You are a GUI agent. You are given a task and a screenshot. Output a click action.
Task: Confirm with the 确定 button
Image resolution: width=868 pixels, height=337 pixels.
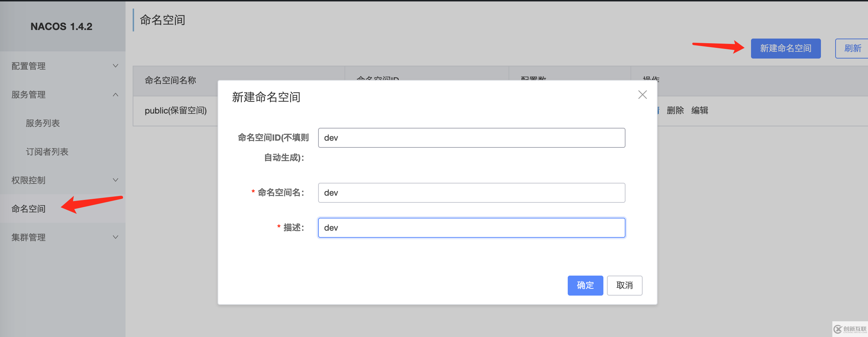pos(585,285)
